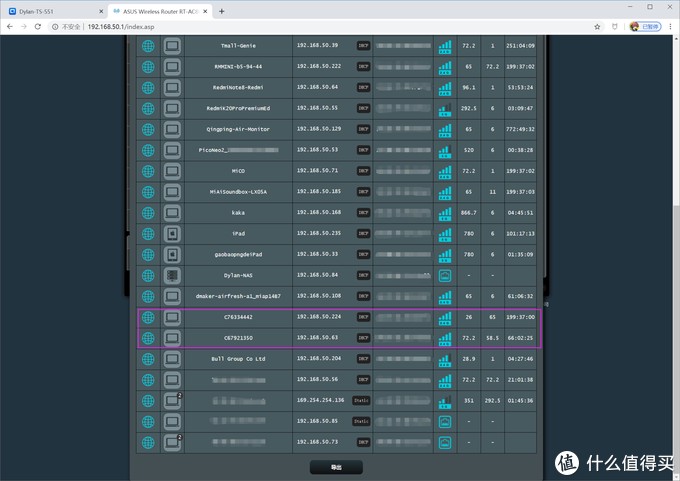Click IP address 192.168.50.224

[x=319, y=317]
